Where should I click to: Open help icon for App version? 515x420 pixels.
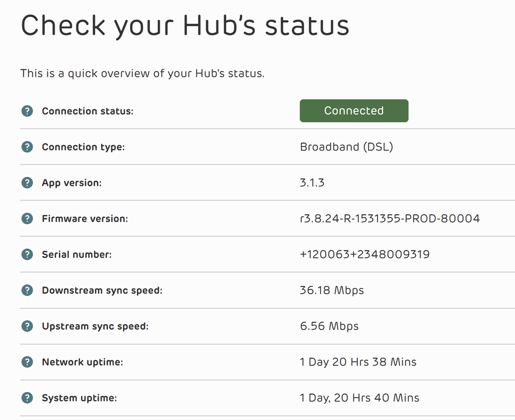(x=27, y=183)
